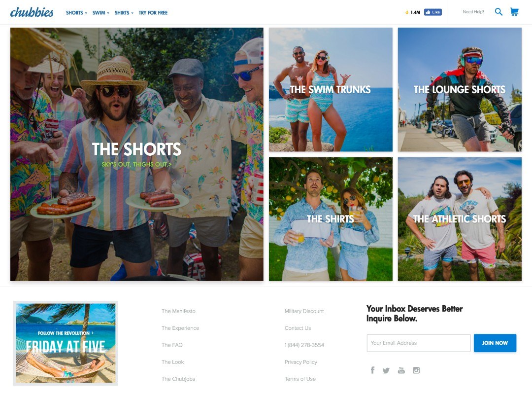Image resolution: width=532 pixels, height=396 pixels.
Task: Open the Instagram icon in footer
Action: pyautogui.click(x=416, y=370)
